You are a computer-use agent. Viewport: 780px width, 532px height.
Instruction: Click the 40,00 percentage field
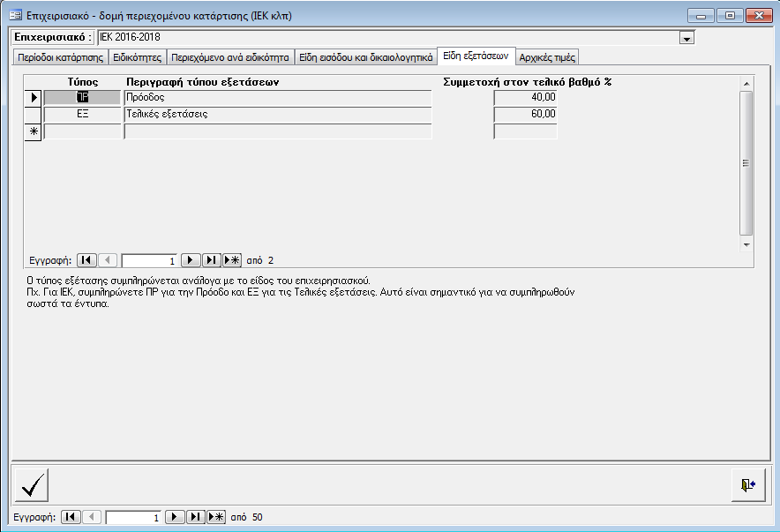(525, 98)
